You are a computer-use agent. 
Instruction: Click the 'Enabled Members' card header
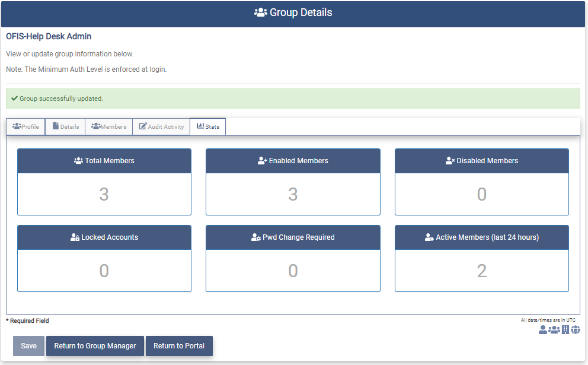click(293, 161)
